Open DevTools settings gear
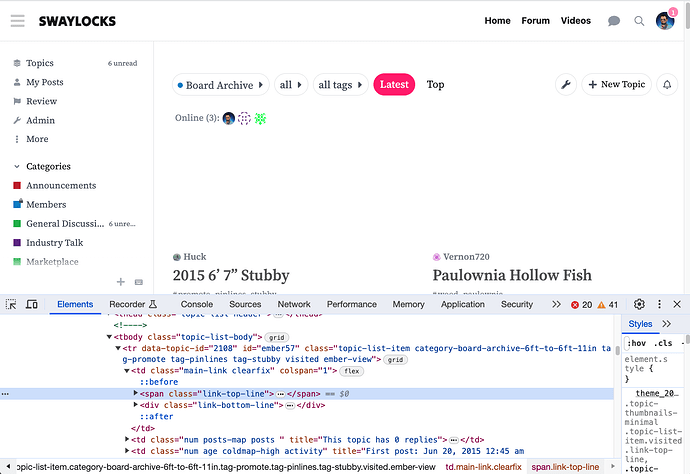The height and width of the screenshot is (474, 690). click(639, 304)
